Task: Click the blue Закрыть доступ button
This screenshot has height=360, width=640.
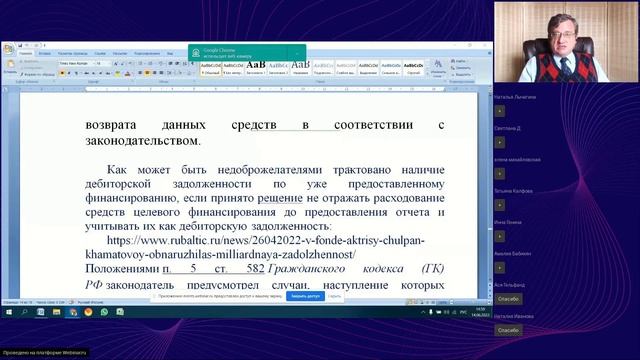Action: point(305,296)
